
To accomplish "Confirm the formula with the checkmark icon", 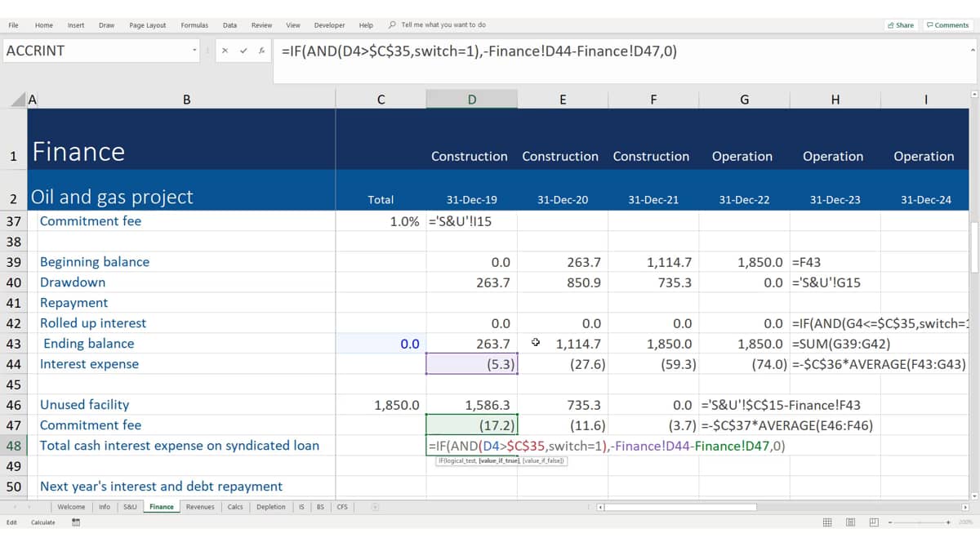I will 243,51.
